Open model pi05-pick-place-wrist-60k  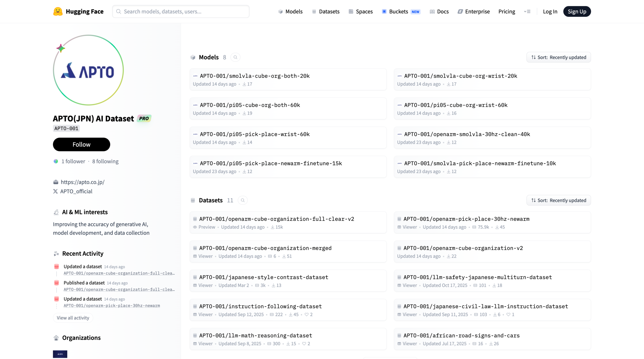288,138
